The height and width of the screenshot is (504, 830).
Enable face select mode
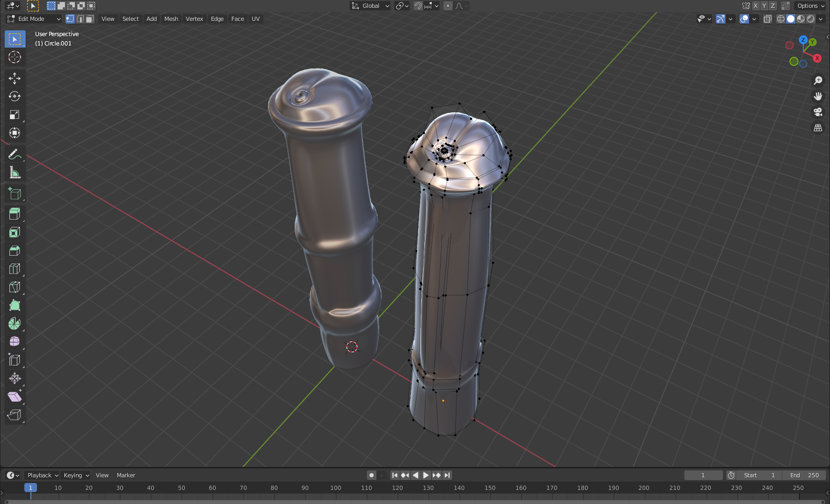click(89, 19)
